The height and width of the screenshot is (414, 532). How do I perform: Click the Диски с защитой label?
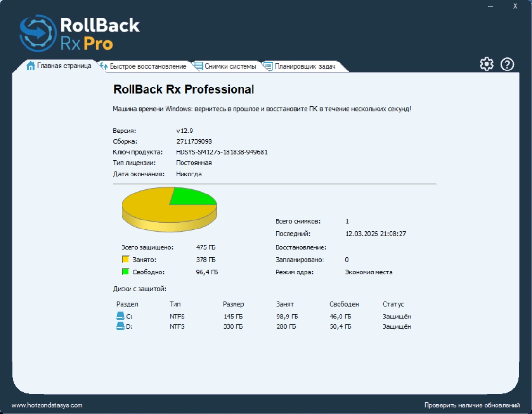pos(140,289)
